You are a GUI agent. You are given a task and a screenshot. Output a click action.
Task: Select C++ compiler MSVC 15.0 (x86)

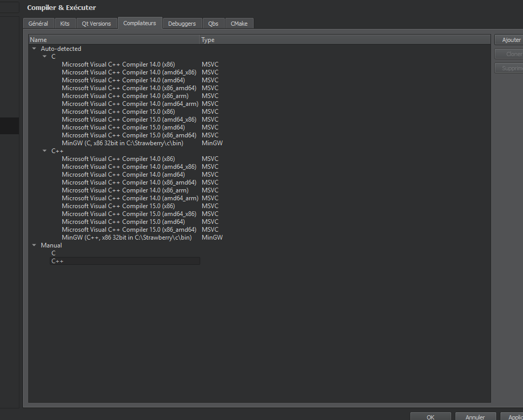(x=118, y=206)
